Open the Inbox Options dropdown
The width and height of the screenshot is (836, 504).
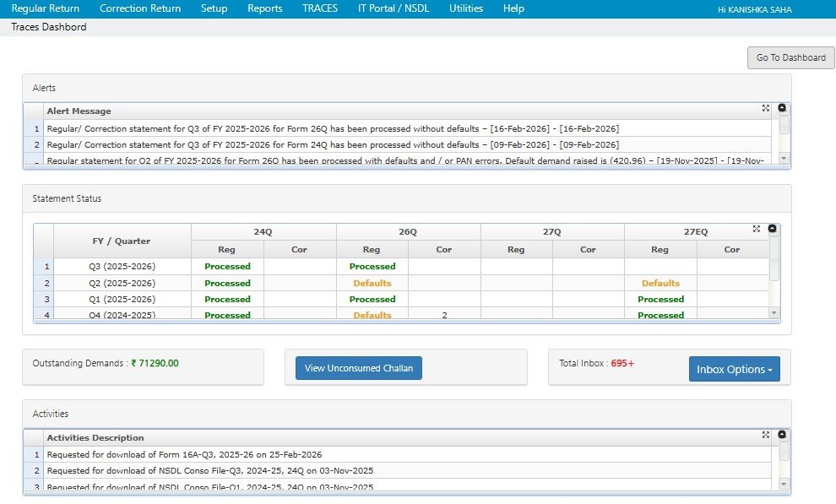tap(734, 368)
